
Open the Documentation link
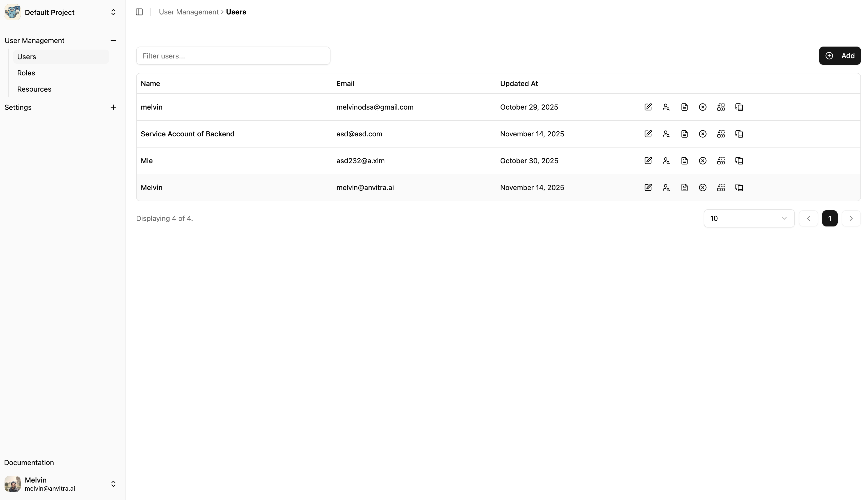click(29, 463)
